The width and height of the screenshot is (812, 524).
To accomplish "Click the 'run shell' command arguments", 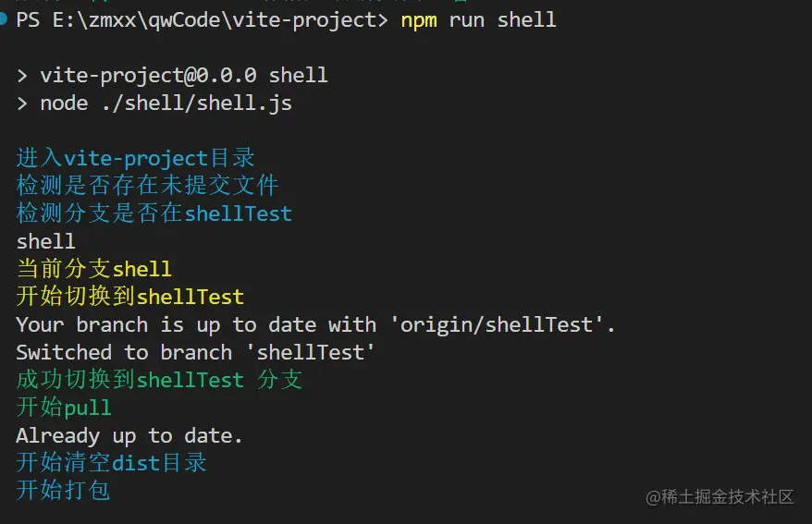I will point(502,20).
